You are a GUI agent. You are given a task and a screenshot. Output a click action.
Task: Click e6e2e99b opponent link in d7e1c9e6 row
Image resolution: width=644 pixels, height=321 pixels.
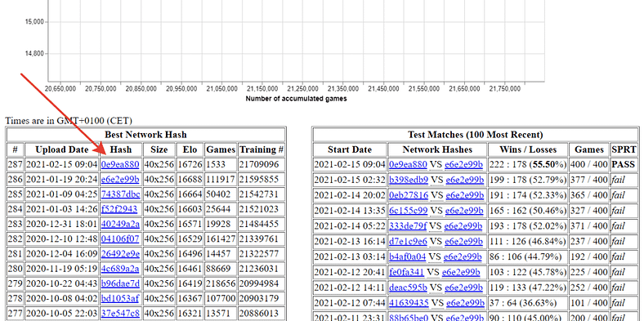point(463,242)
